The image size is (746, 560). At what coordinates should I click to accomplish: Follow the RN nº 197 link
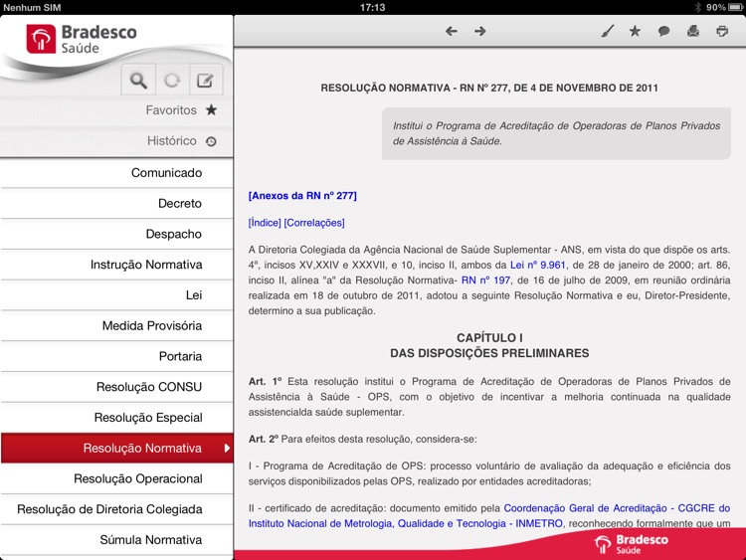[485, 280]
